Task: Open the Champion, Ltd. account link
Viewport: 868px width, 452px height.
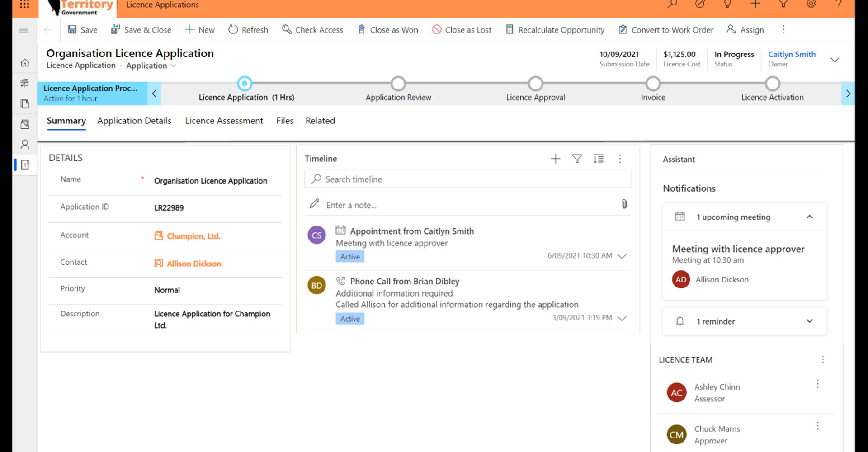Action: pos(193,236)
